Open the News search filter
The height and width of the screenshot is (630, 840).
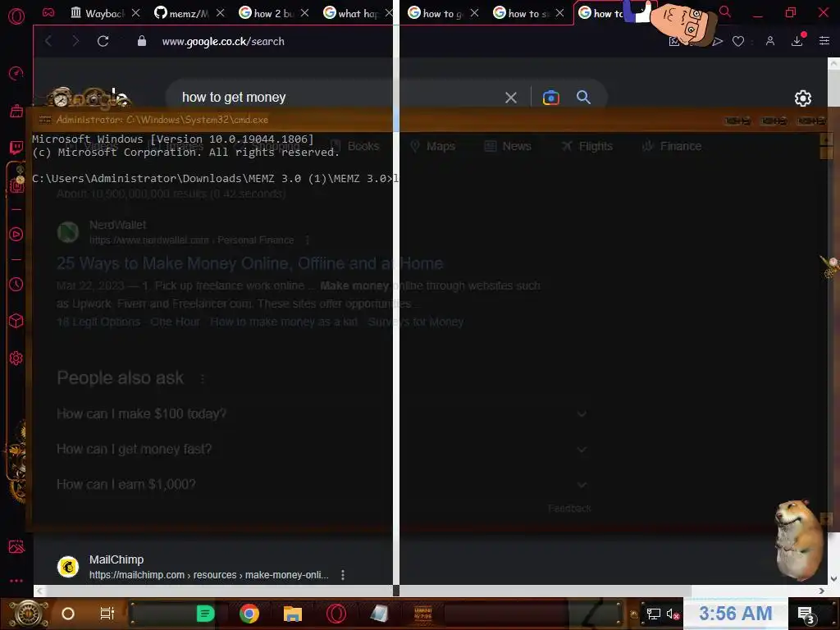[x=507, y=146]
